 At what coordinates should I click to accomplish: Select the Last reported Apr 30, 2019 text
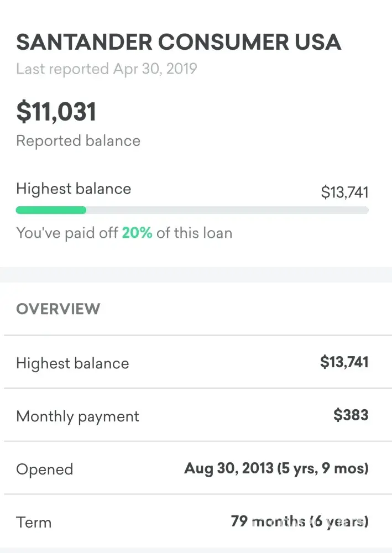(x=106, y=69)
